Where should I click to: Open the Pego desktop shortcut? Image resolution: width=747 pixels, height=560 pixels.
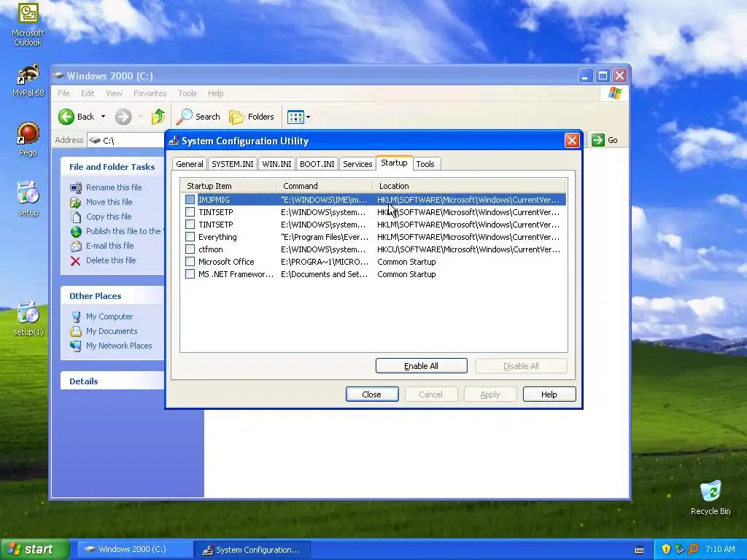click(x=28, y=139)
